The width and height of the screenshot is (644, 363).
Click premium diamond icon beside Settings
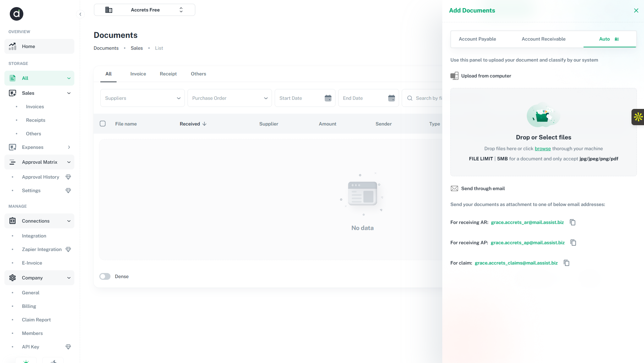click(68, 190)
